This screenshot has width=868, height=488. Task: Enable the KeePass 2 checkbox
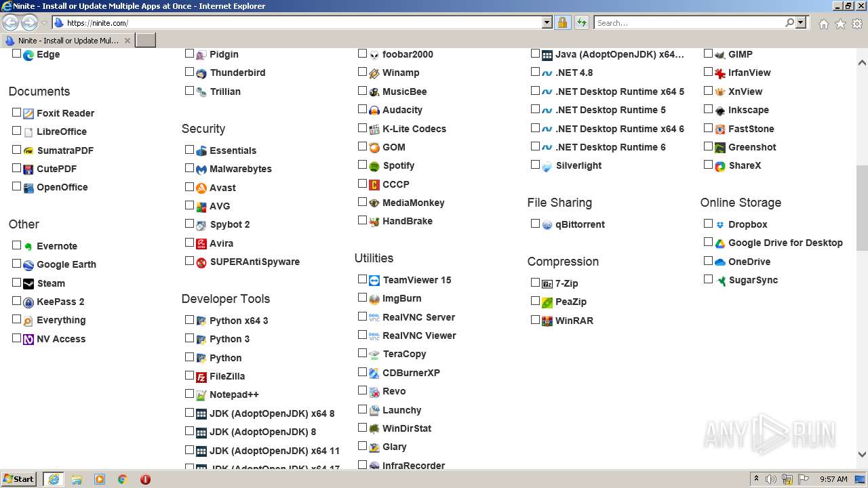(16, 301)
